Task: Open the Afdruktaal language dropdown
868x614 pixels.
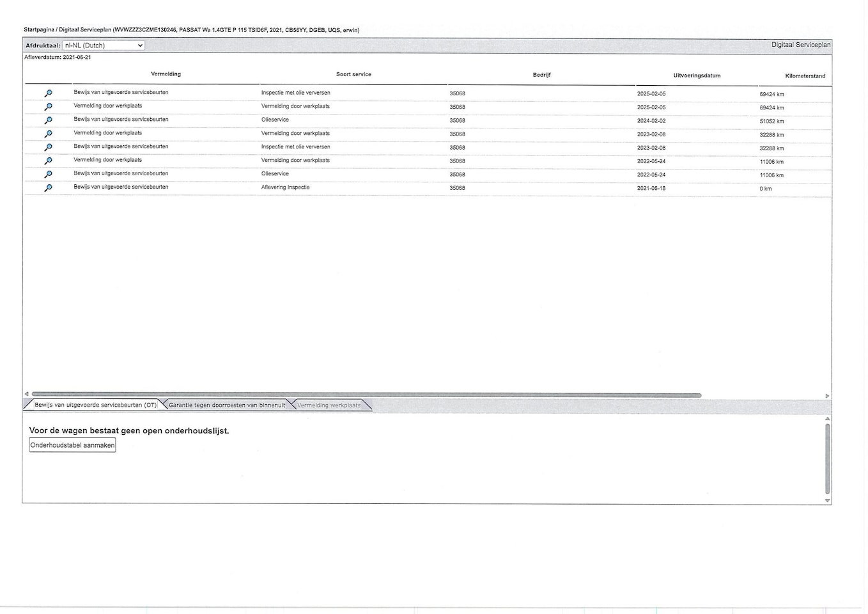Action: tap(104, 45)
